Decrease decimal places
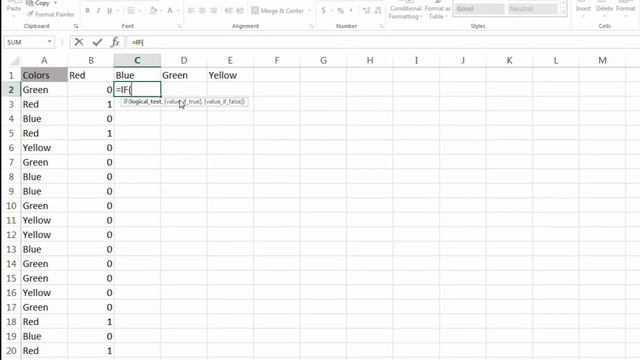Image resolution: width=640 pixels, height=360 pixels. click(x=378, y=11)
